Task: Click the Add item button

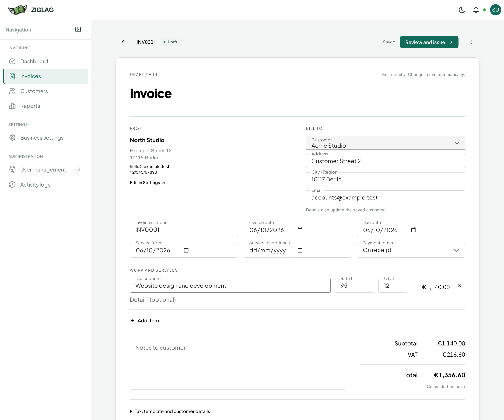Action: [x=145, y=320]
